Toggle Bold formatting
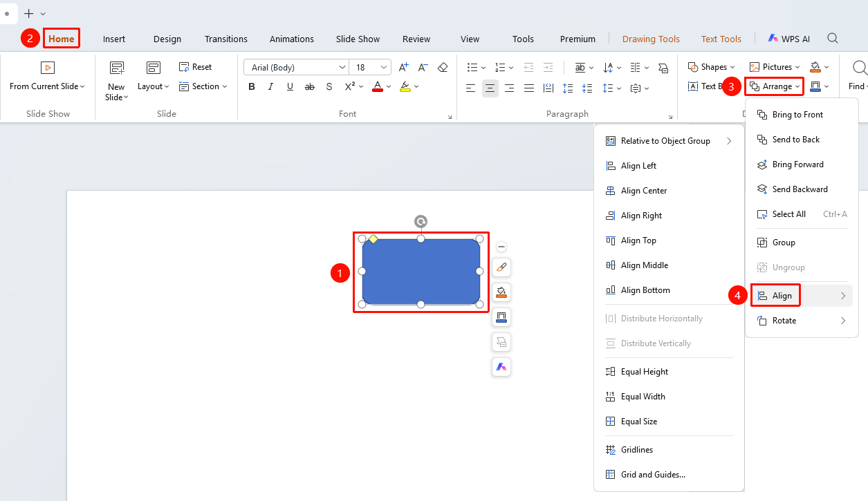This screenshot has height=501, width=868. coord(252,86)
